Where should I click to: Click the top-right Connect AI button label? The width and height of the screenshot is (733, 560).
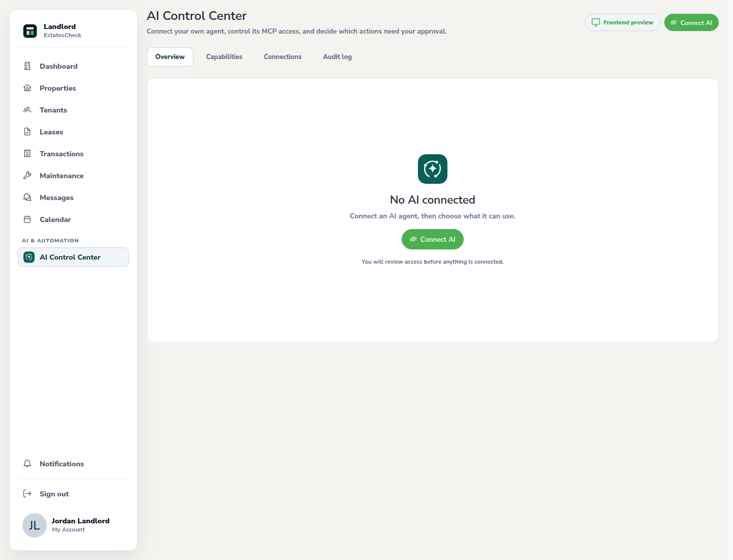696,23
